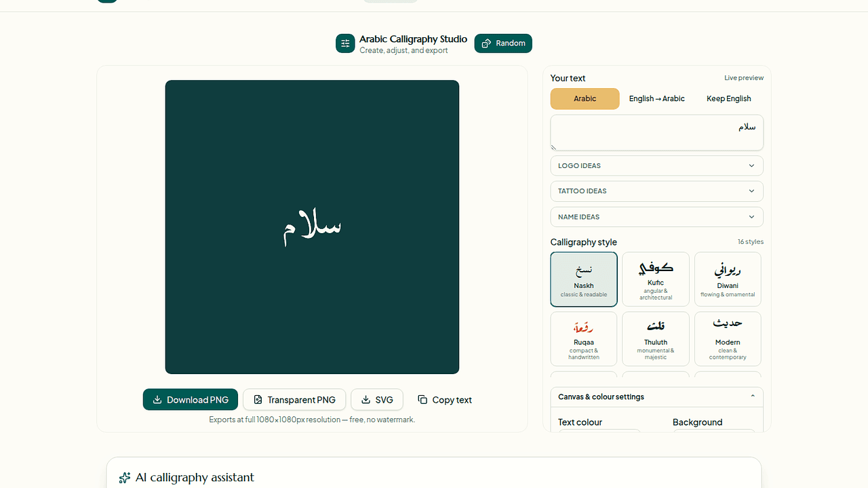Choose the Diwani flowing style
The height and width of the screenshot is (488, 868).
728,279
